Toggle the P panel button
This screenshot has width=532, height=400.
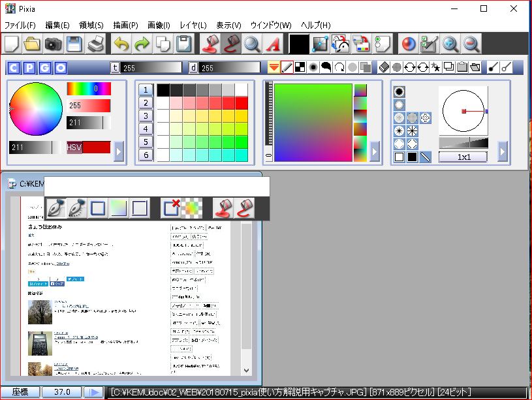29,69
